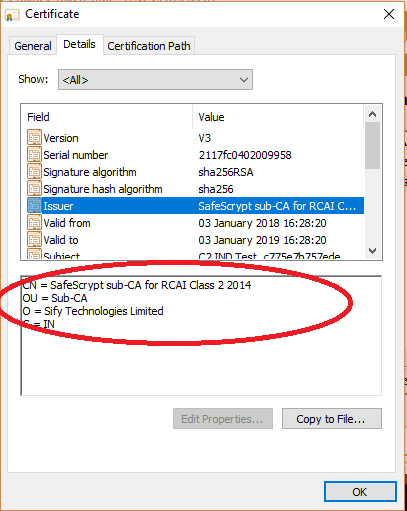Switch to the General tab
The image size is (407, 511).
[x=33, y=46]
